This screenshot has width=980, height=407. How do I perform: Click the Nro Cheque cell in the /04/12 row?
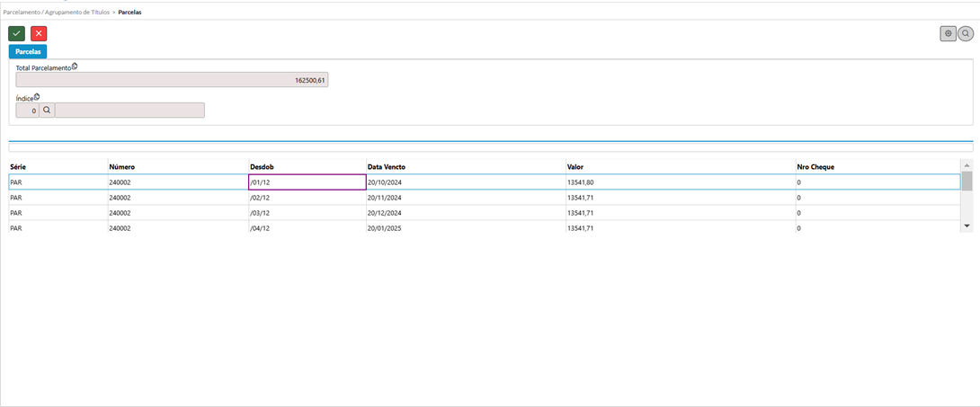click(x=878, y=228)
